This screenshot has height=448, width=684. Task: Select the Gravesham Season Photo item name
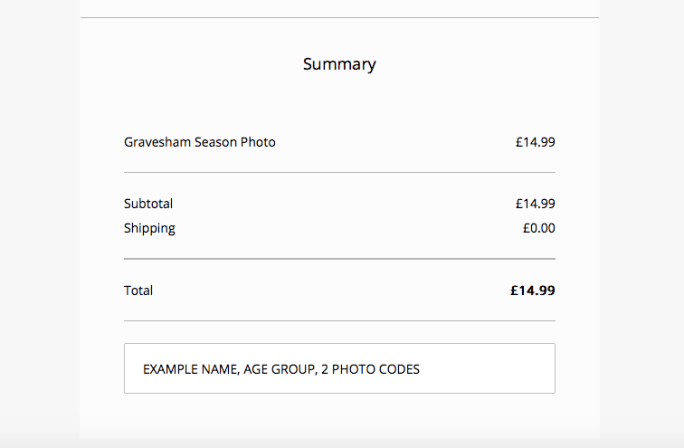tap(199, 142)
